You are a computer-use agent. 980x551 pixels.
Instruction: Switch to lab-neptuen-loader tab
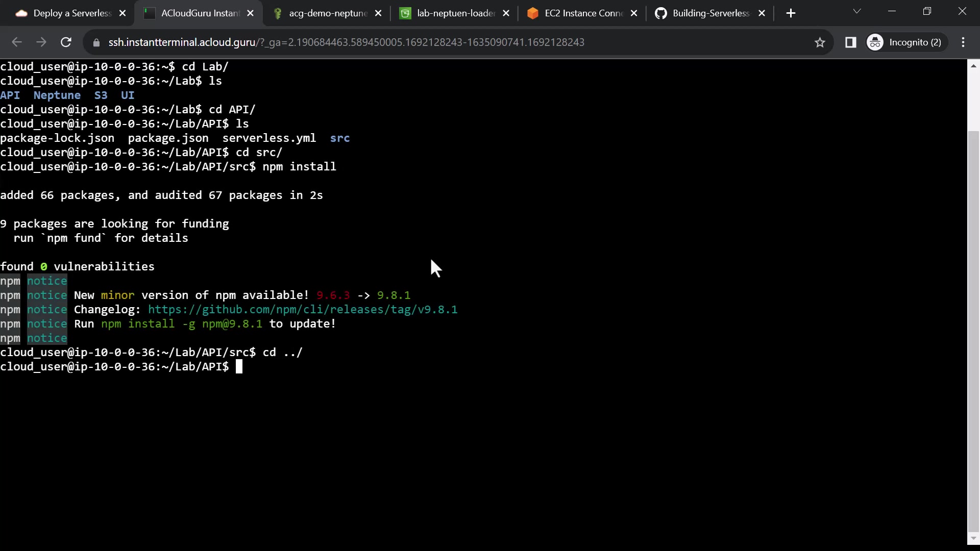(455, 13)
